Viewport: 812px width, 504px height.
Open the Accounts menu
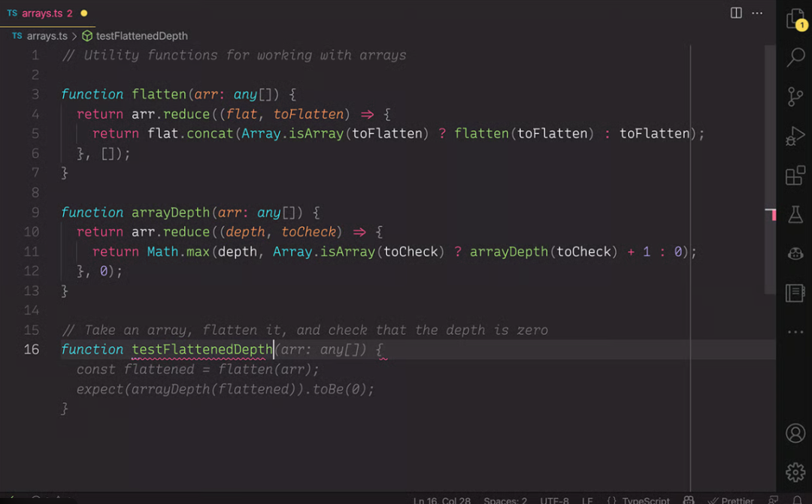click(x=795, y=433)
